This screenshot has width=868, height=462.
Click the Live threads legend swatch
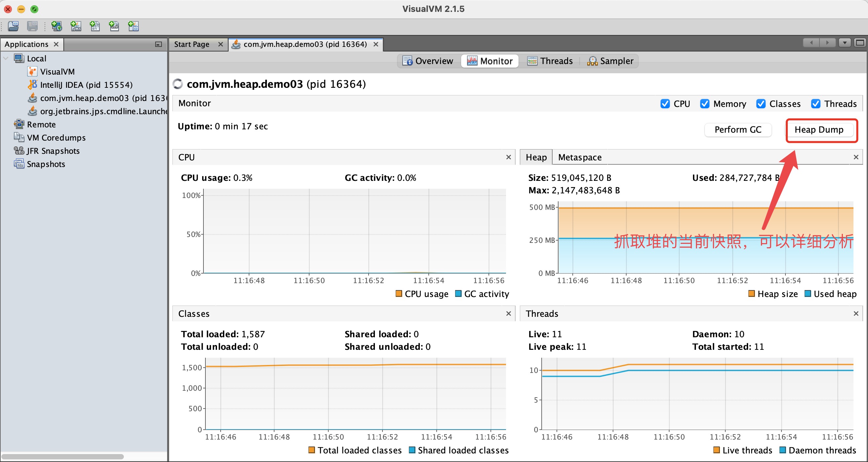[x=717, y=450]
